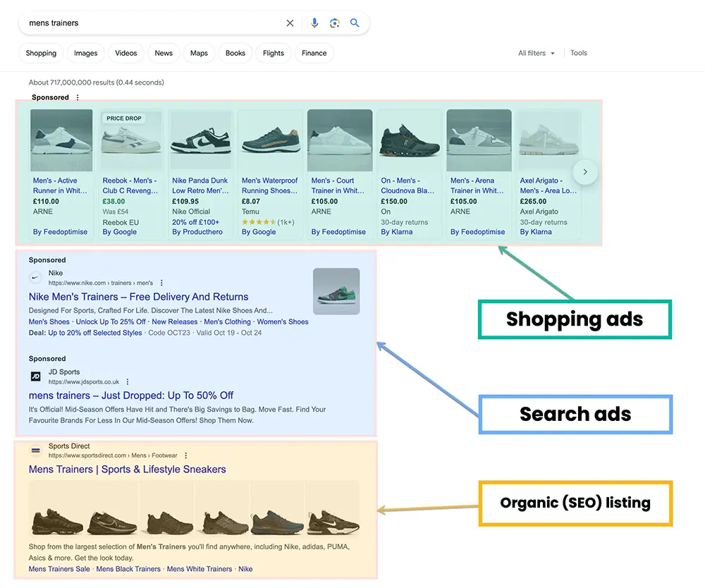The image size is (705, 588).
Task: Select the Videos filter chip
Action: coord(126,54)
